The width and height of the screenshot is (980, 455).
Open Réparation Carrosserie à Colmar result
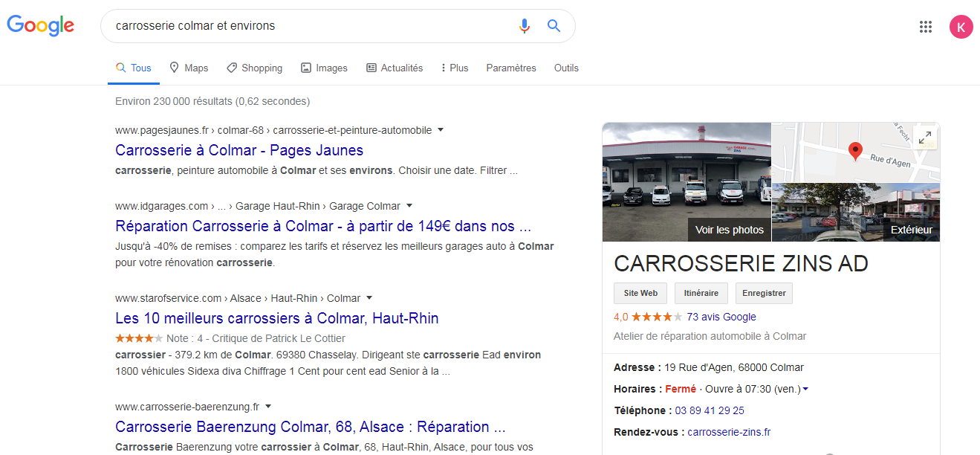(x=324, y=226)
